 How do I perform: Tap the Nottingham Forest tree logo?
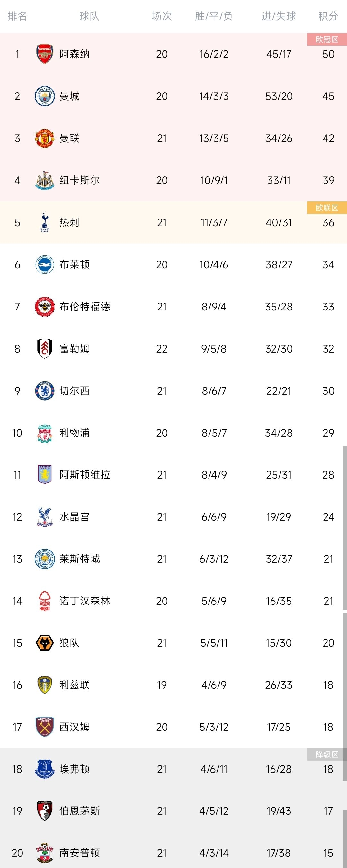44,601
